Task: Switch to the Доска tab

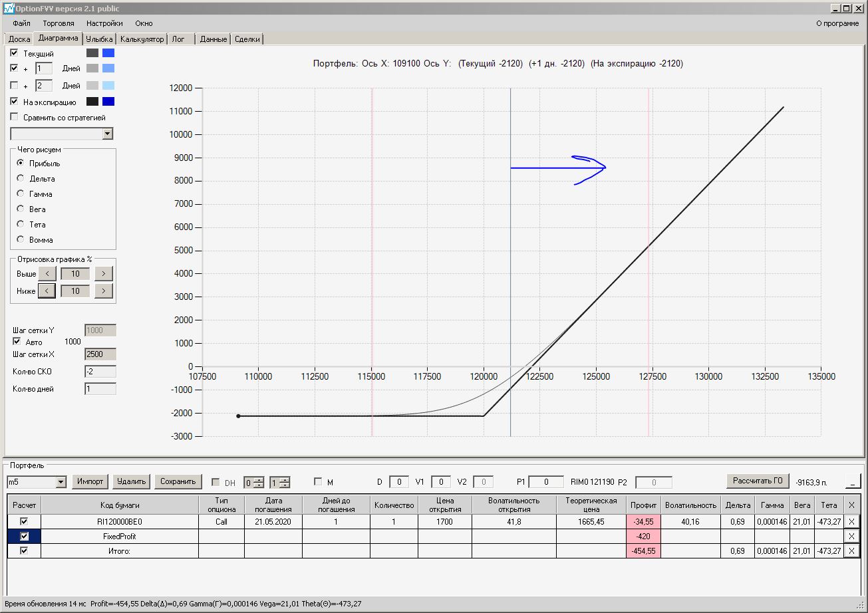Action: coord(19,39)
